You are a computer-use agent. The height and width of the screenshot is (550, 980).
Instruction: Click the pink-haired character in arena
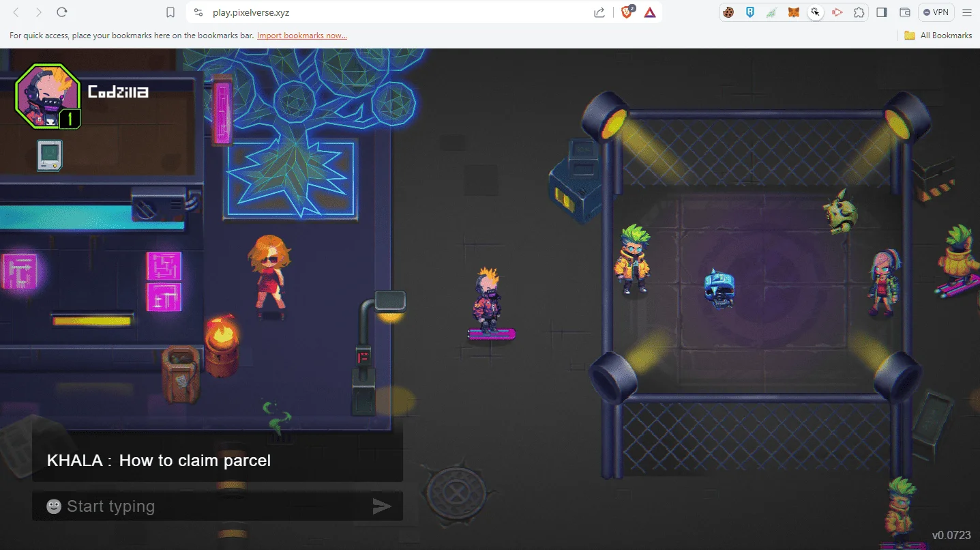(x=884, y=282)
